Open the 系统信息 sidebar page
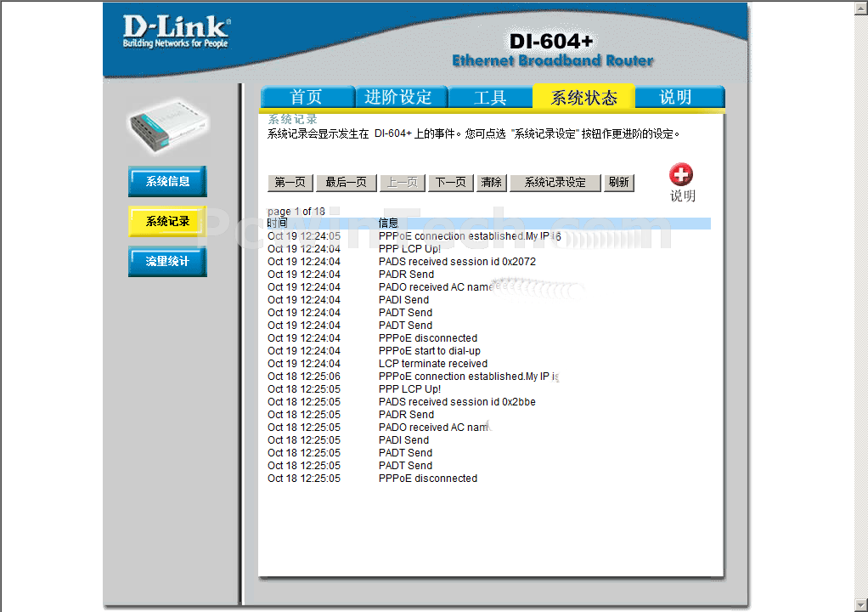 [x=167, y=181]
